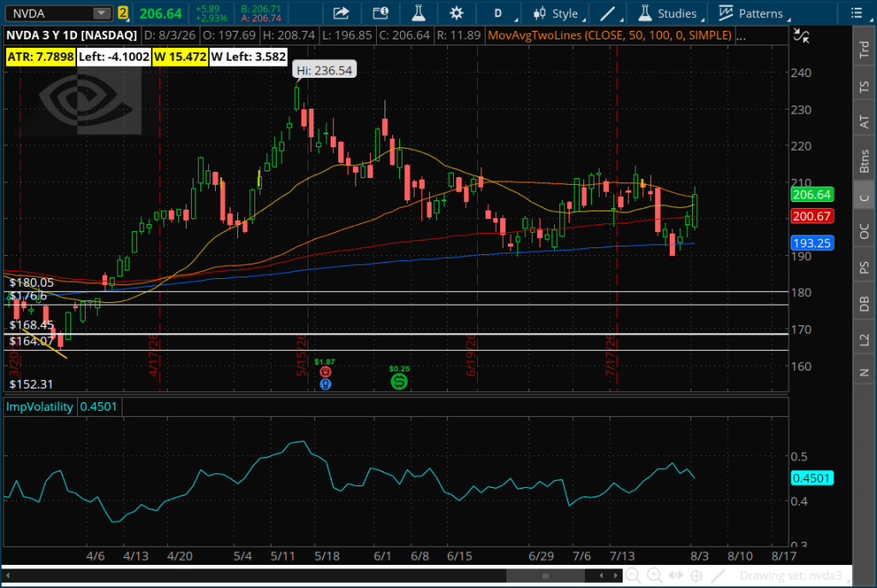
Task: Click the red earnings phone icon
Action: pyautogui.click(x=325, y=372)
